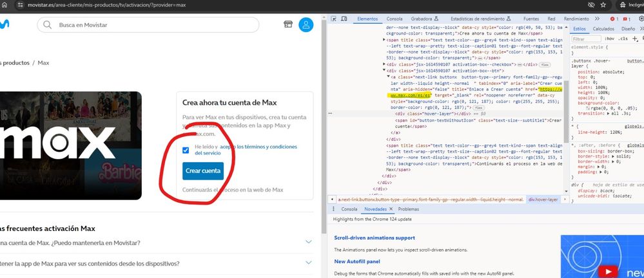Click the new style rule plus icon

(x=633, y=39)
